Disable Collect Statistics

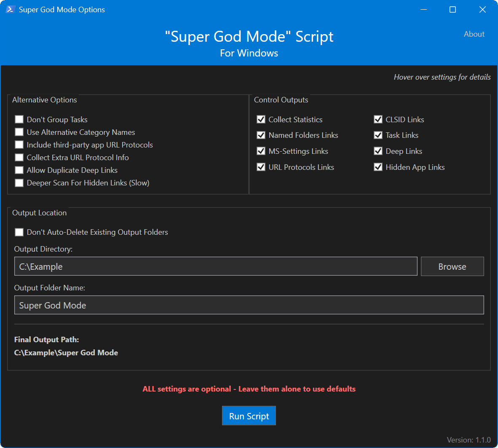click(261, 119)
